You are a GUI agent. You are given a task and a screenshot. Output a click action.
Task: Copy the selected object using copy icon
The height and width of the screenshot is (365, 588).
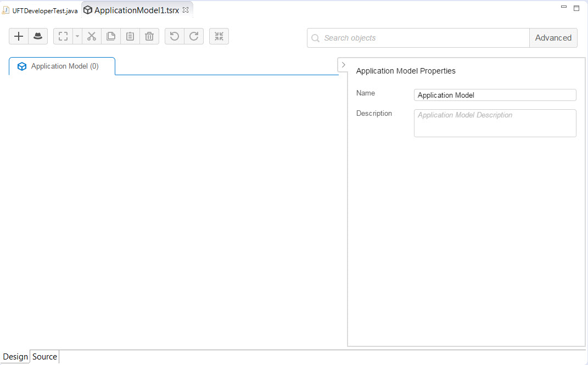111,36
